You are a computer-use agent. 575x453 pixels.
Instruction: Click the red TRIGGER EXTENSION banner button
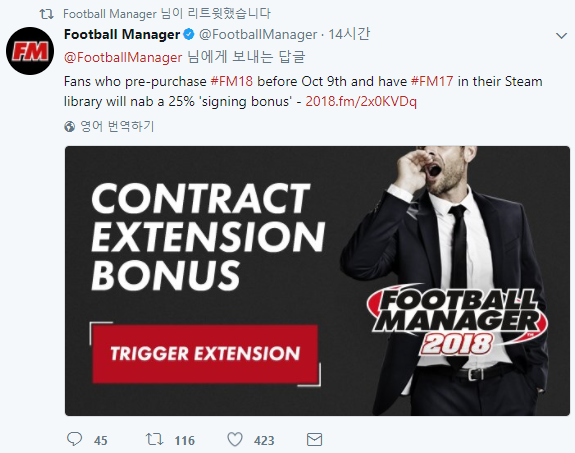205,354
